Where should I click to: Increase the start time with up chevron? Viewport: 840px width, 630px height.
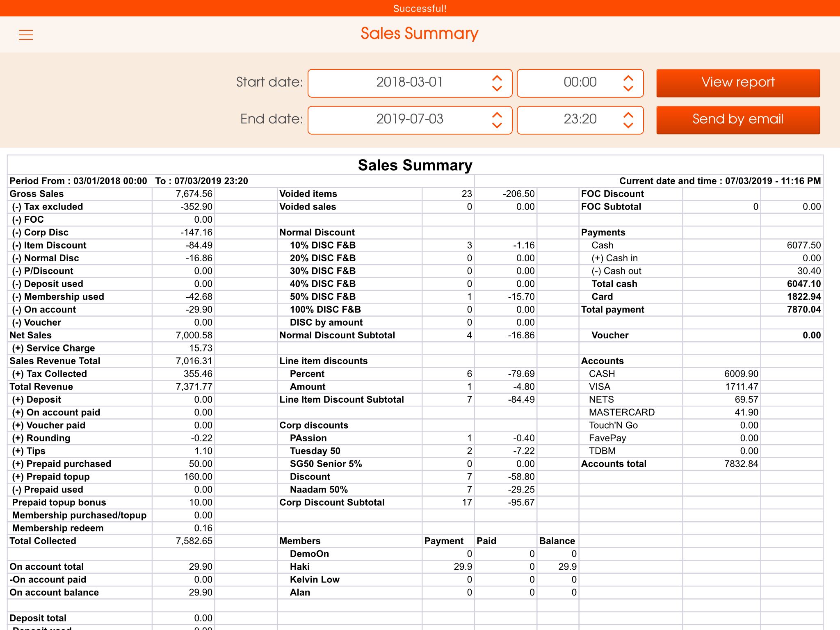[x=628, y=78]
